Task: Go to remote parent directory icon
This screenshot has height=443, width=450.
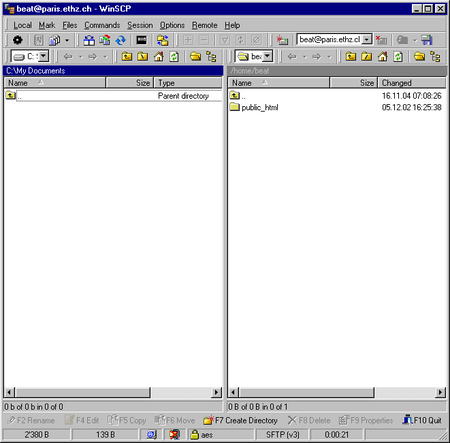Action: point(351,57)
